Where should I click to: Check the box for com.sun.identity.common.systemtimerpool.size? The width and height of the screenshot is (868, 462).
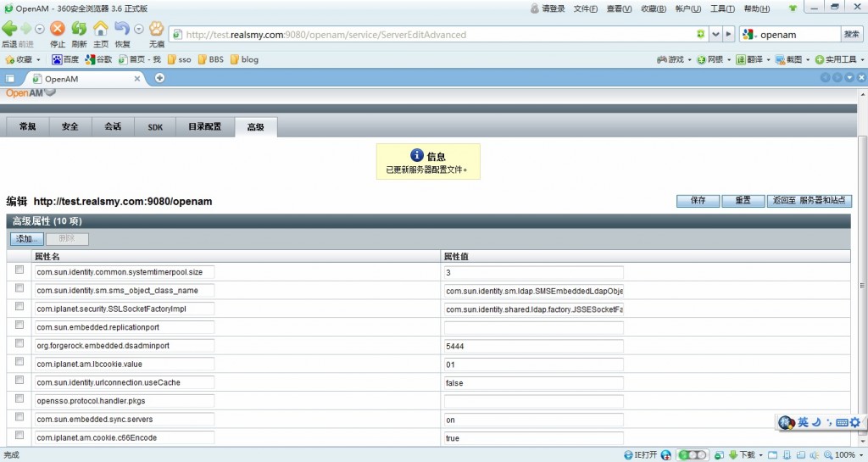(19, 270)
